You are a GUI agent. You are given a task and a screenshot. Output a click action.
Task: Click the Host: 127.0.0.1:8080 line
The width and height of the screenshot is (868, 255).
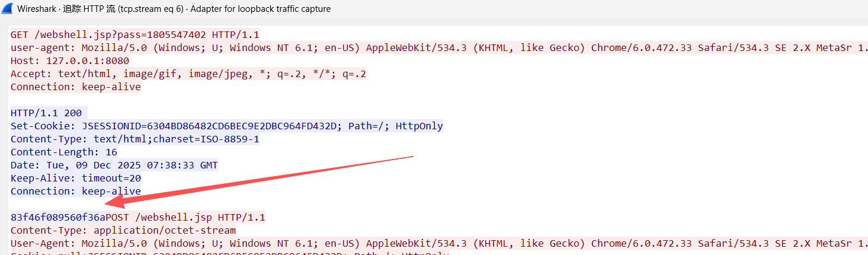pyautogui.click(x=69, y=60)
